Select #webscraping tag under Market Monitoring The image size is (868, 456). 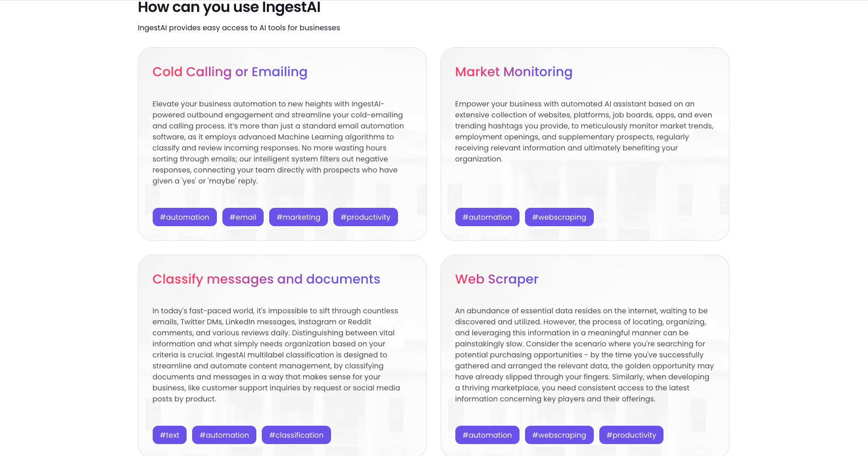coord(559,217)
